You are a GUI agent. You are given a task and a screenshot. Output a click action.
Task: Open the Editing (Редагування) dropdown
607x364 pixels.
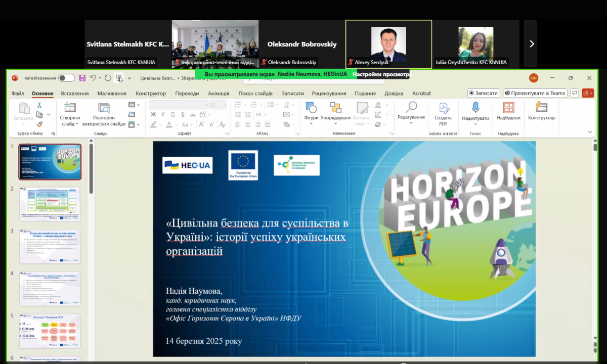(411, 117)
